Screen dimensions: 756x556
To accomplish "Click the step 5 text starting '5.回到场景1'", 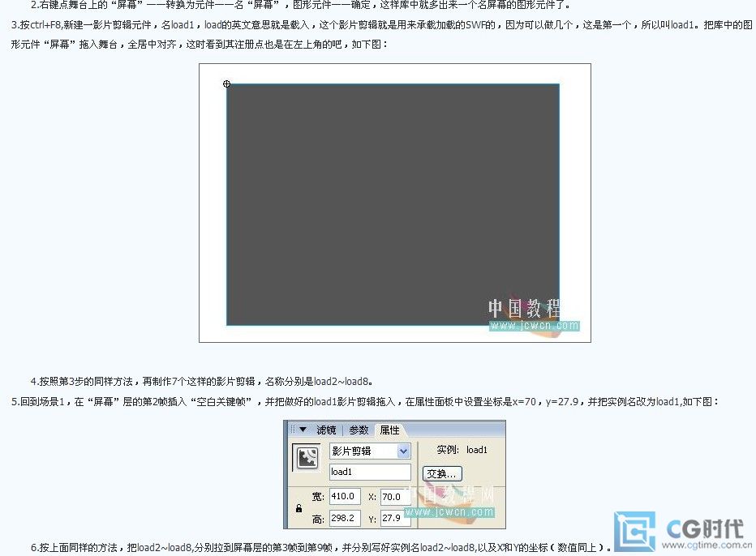I will click(x=366, y=401).
